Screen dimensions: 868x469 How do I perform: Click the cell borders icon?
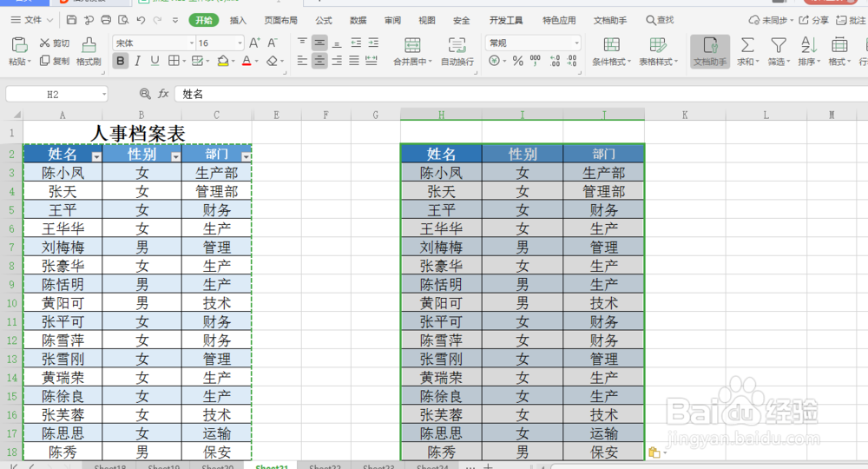pos(174,60)
